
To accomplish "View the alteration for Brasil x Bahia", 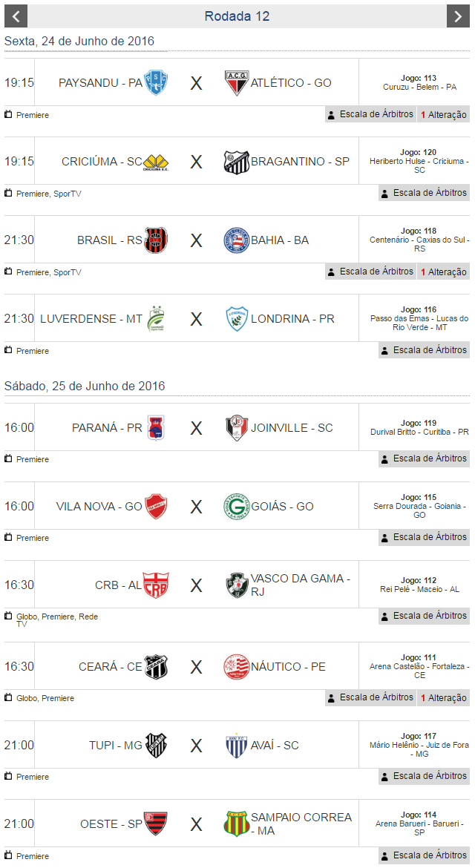I will [x=444, y=272].
